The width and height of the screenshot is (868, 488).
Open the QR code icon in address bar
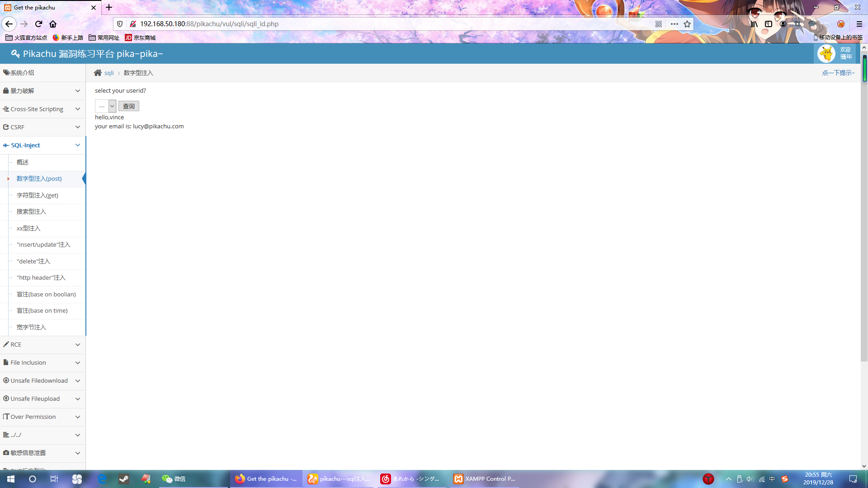[x=659, y=24]
